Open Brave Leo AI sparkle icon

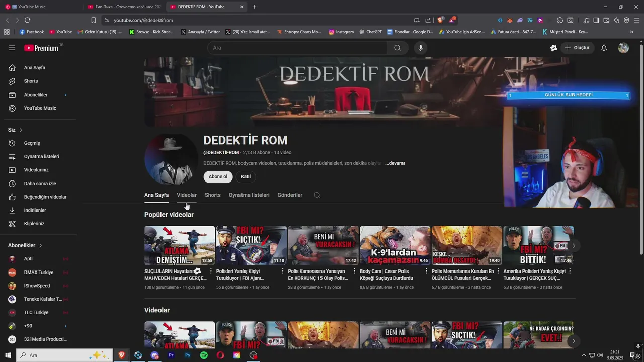pos(616,20)
